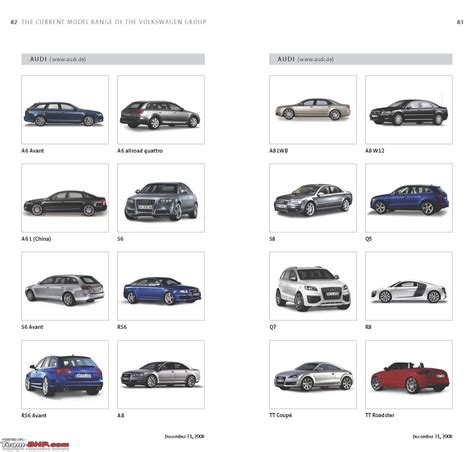Click the A6 Avant car image
474x452 pixels.
click(65, 110)
